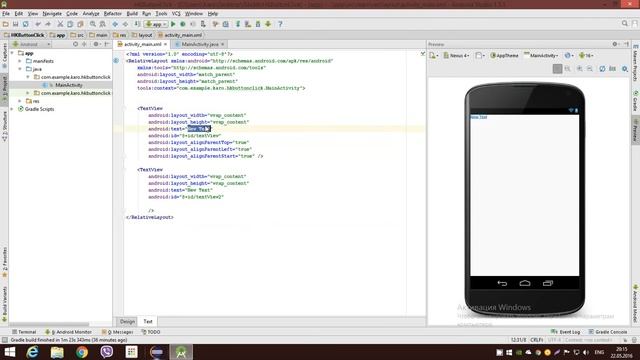Navigate Back with the left arrow icon
This screenshot has height=360, width=640.
point(115,24)
